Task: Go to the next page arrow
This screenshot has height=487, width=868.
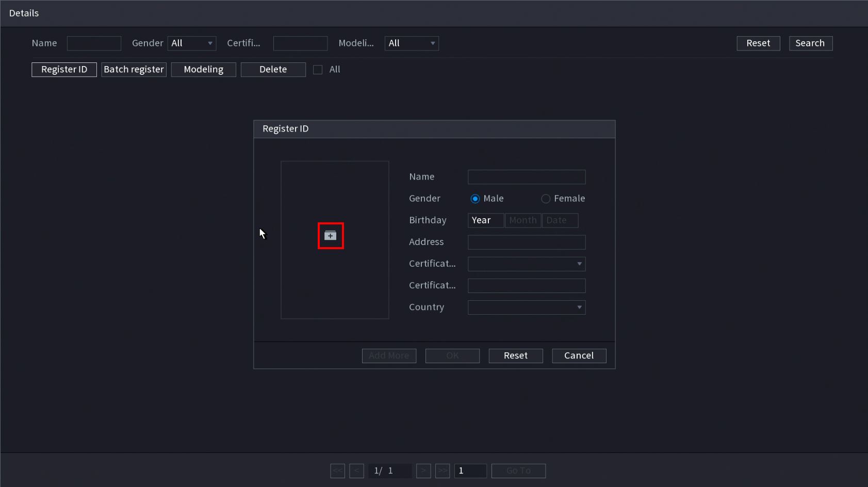Action: point(423,470)
